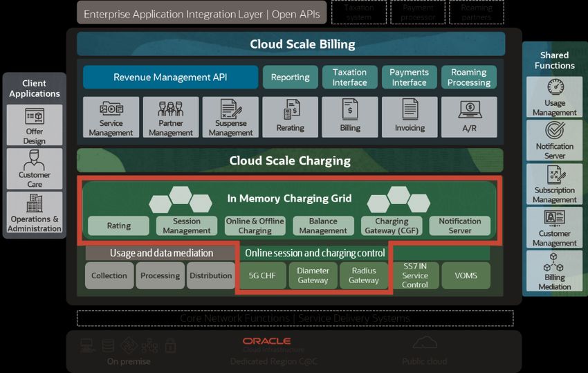Select the 'Shared Functions' heading
Viewport: 588px width, 373px height.
pyautogui.click(x=555, y=60)
